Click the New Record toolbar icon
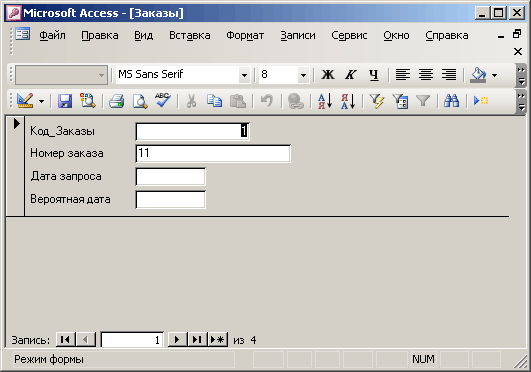The height and width of the screenshot is (372, 531). click(x=481, y=101)
